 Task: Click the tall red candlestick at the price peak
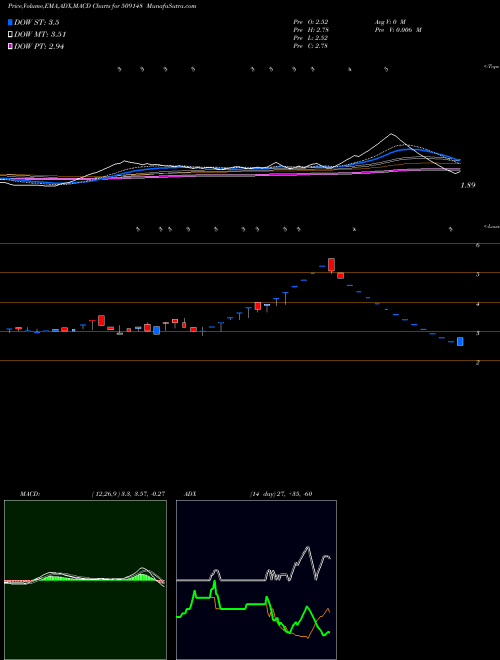331,265
